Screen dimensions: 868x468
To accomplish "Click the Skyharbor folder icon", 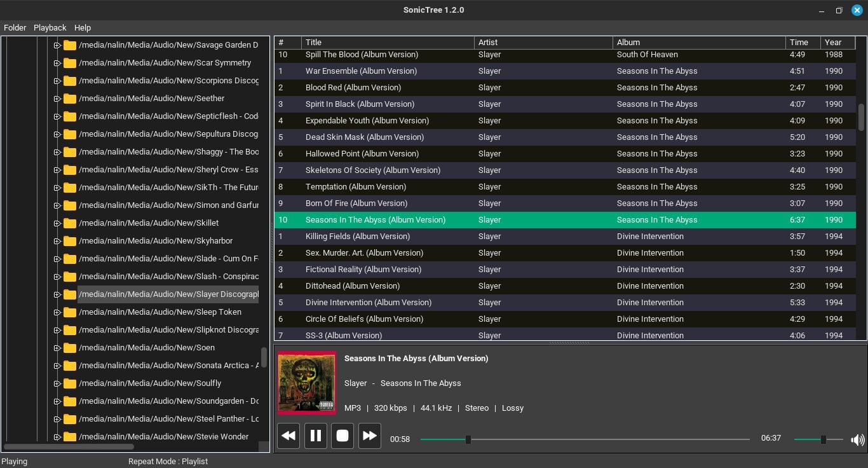I will tap(70, 241).
